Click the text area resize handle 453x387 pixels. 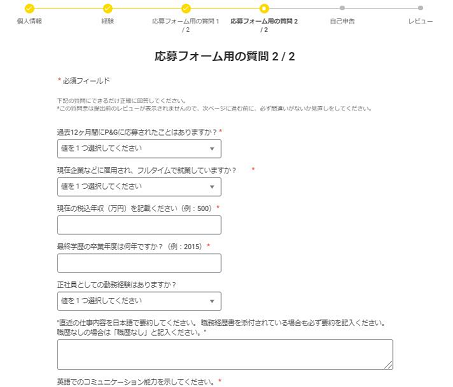[389, 365]
